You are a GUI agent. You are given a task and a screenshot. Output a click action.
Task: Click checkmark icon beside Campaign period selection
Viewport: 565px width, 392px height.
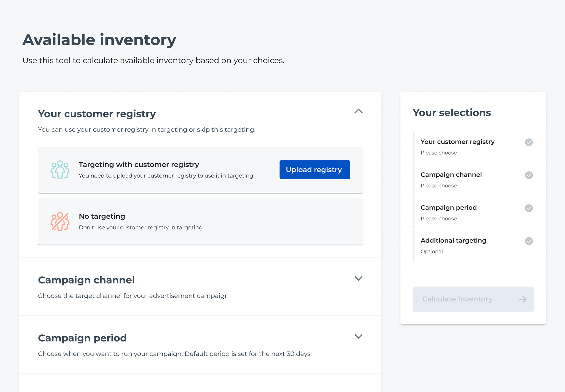[x=529, y=208]
